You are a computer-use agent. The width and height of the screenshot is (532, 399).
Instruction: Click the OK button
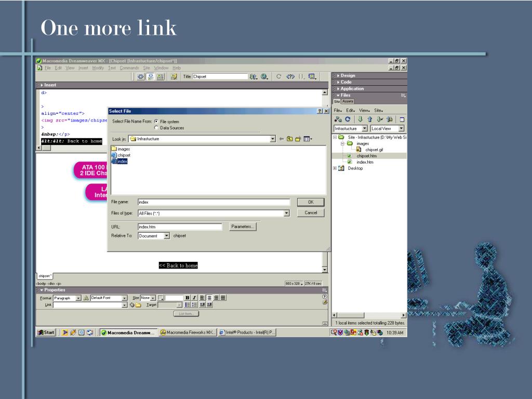click(311, 202)
